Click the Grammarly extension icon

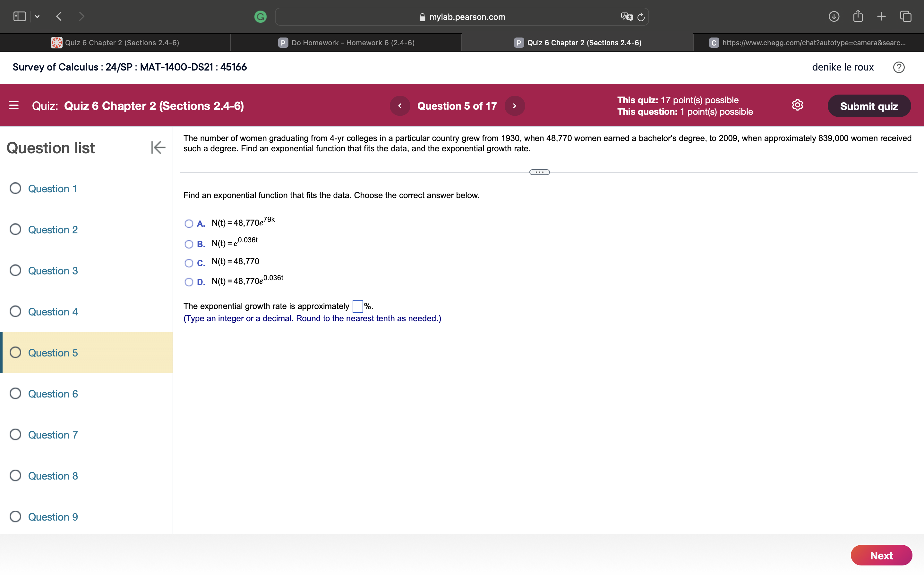coord(261,16)
